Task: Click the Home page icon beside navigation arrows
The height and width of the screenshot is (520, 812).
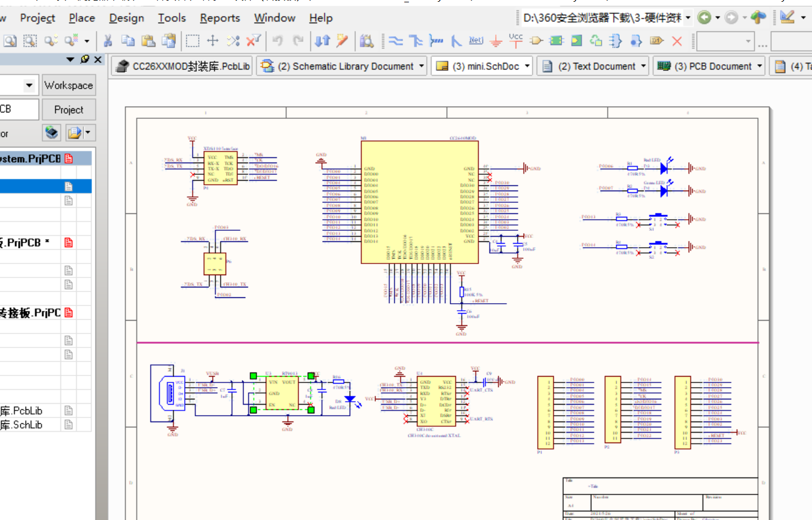Action: pyautogui.click(x=758, y=17)
